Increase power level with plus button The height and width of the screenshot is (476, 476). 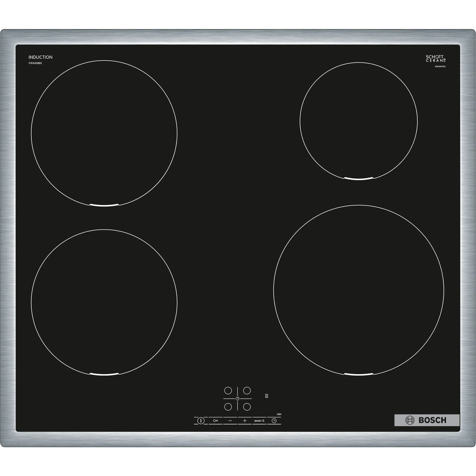click(245, 421)
